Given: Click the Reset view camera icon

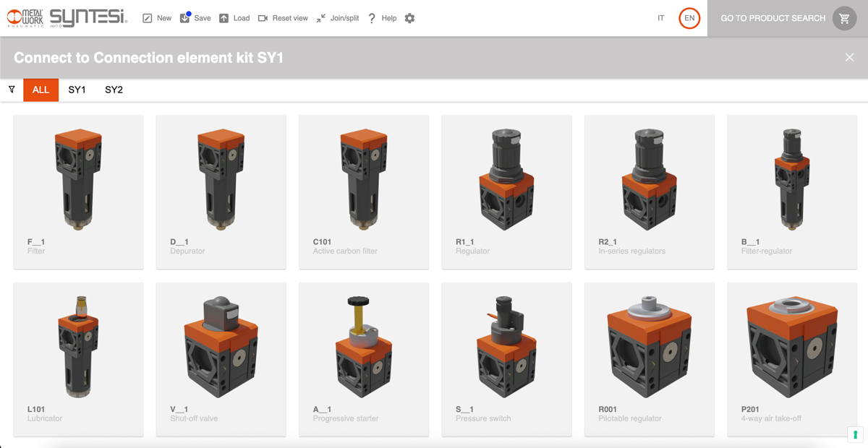Looking at the screenshot, I should pyautogui.click(x=263, y=18).
